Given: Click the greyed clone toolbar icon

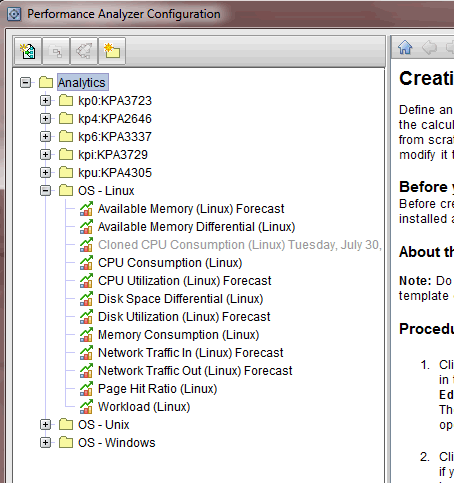Looking at the screenshot, I should 56,51.
